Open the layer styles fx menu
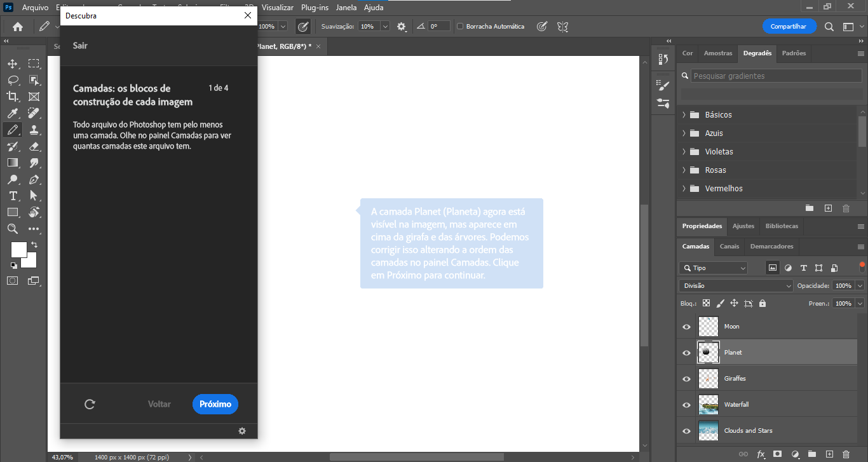 click(761, 454)
